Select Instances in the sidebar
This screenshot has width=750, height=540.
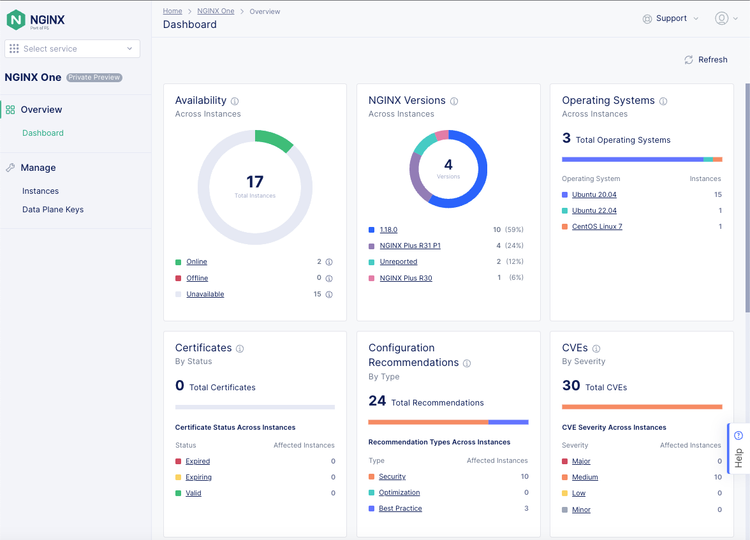(x=40, y=191)
